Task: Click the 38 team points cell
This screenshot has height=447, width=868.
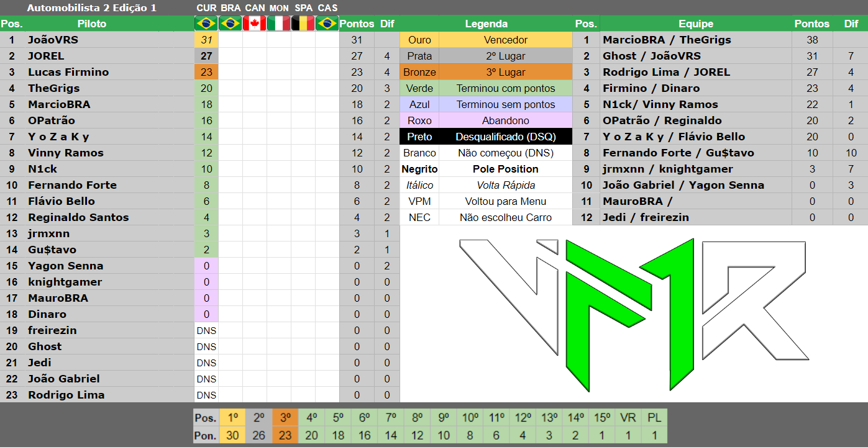Action: (812, 40)
